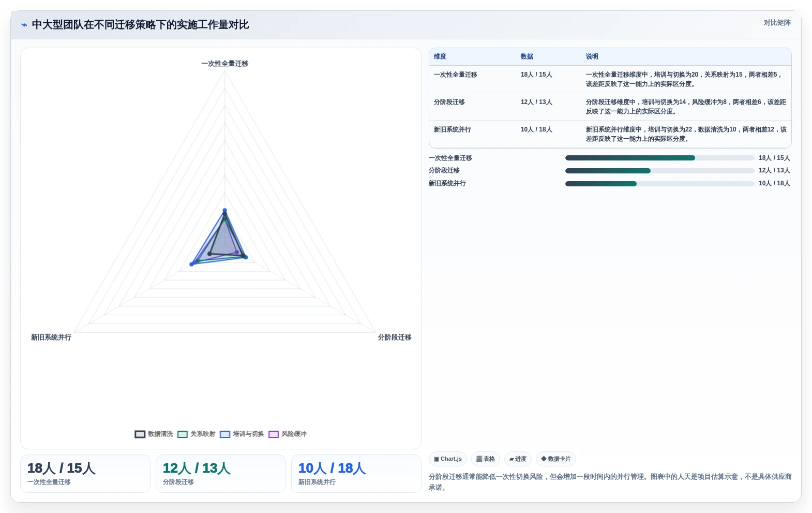Select the 新旧系统并行 table row name
812x513 pixels.
[x=453, y=130]
